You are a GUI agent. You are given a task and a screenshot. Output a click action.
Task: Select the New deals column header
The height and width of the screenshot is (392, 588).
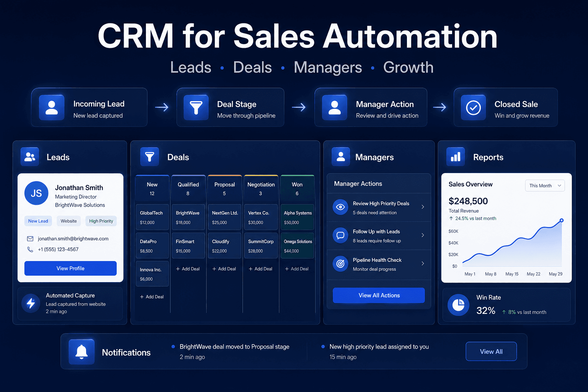pos(152,189)
